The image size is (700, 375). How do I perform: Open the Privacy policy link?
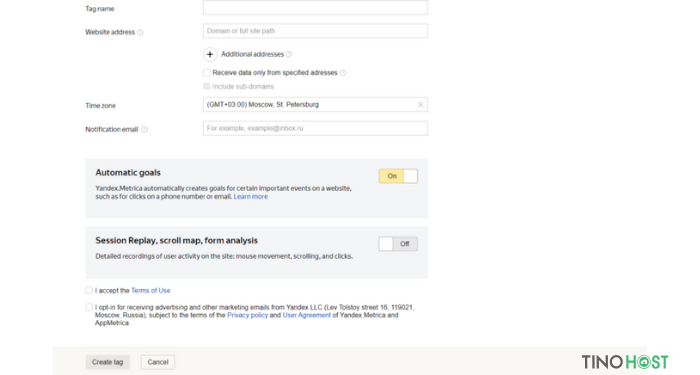(x=247, y=315)
